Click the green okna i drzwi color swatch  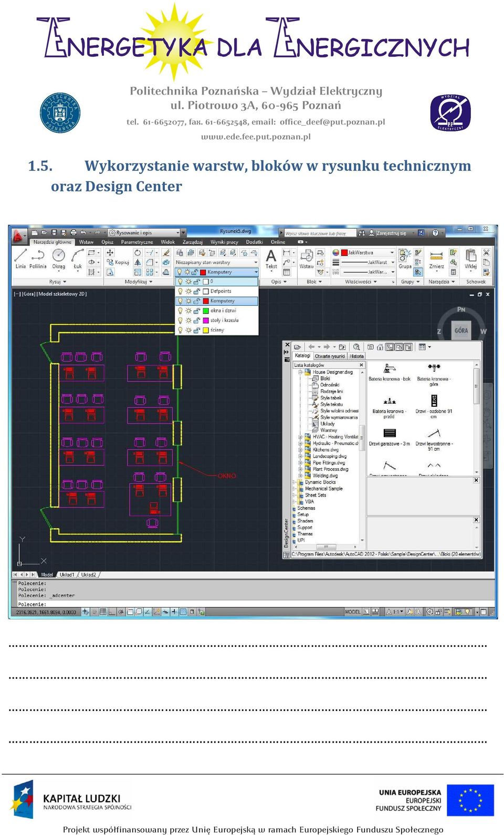tap(206, 311)
